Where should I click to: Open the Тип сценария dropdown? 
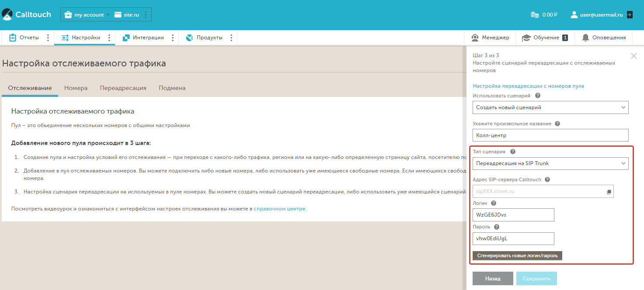pyautogui.click(x=550, y=163)
